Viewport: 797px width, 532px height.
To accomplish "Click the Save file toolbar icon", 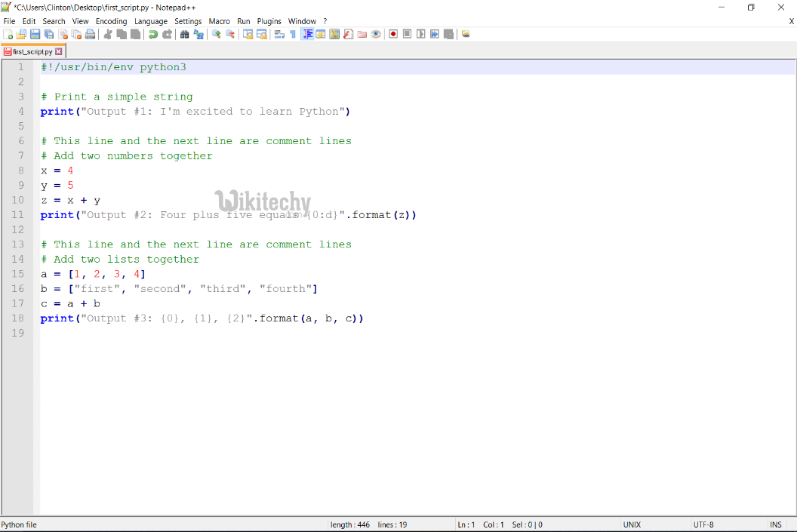I will point(35,34).
